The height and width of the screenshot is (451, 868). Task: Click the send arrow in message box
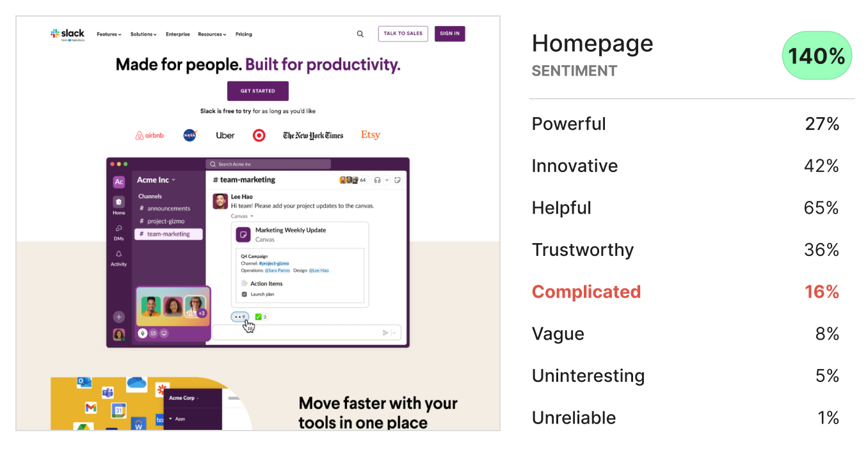click(385, 333)
